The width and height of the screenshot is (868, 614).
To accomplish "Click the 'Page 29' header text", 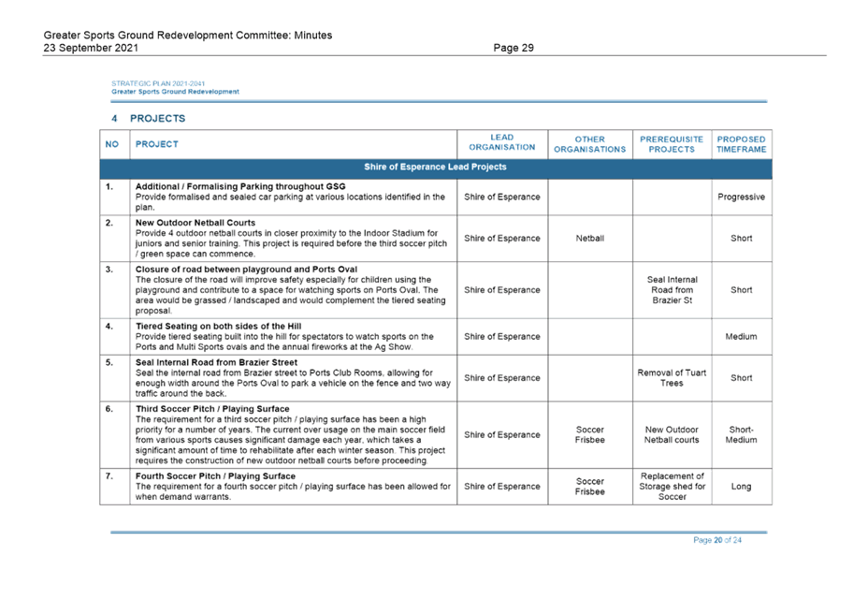I will pos(513,48).
